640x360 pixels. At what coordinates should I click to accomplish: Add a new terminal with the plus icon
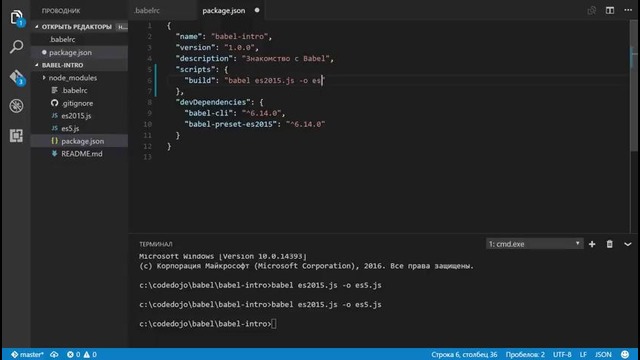tap(592, 244)
